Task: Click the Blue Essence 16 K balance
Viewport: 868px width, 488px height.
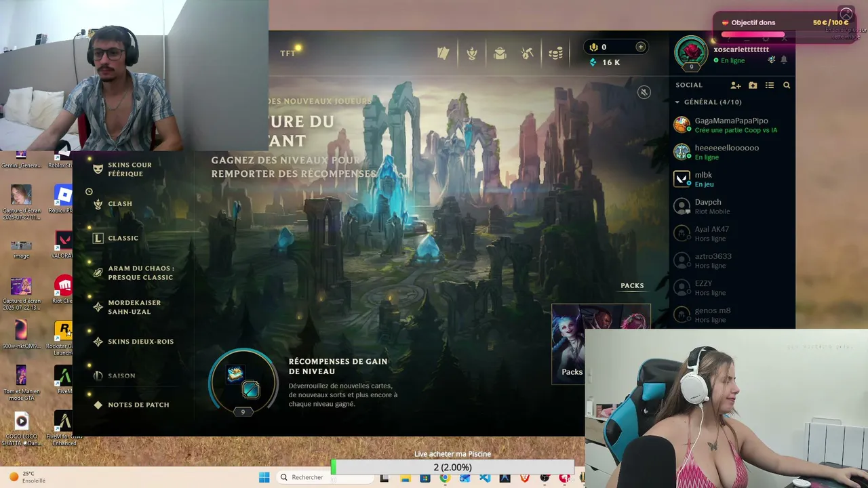Action: 605,62
